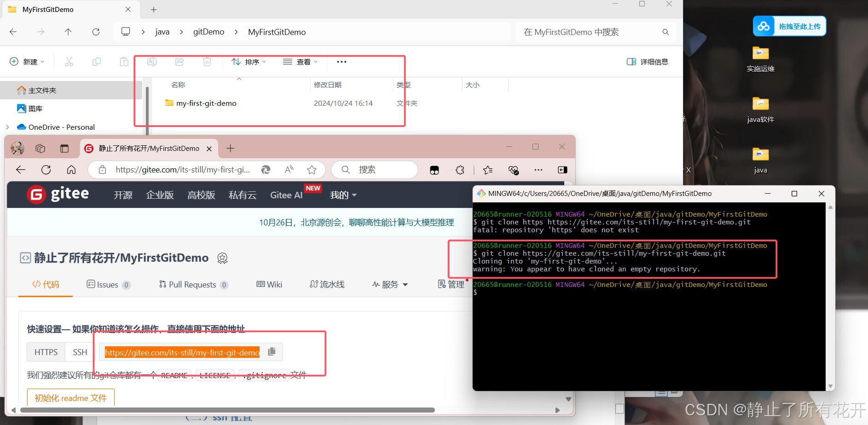The image size is (868, 425).
Task: Click the 初始化 readme 文件 button
Action: [71, 398]
